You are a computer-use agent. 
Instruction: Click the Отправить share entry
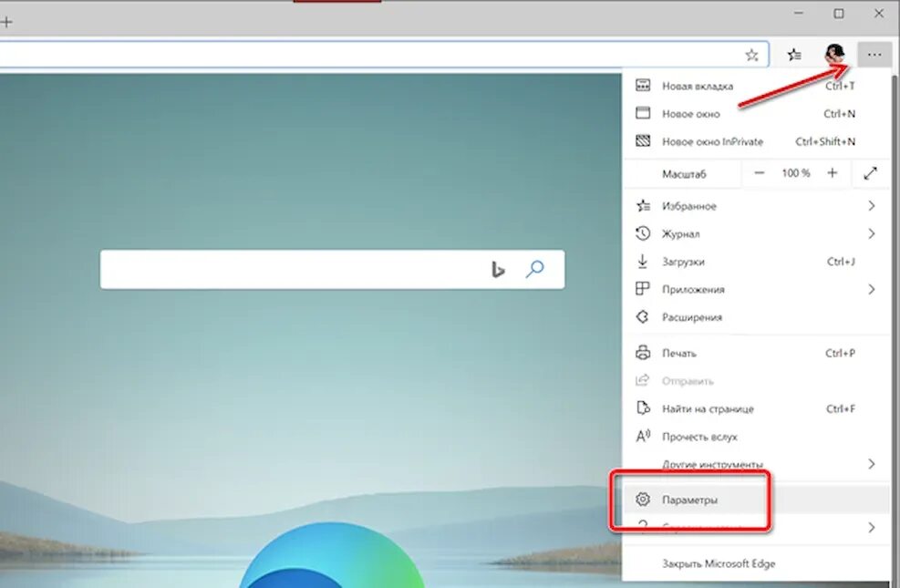point(756,380)
